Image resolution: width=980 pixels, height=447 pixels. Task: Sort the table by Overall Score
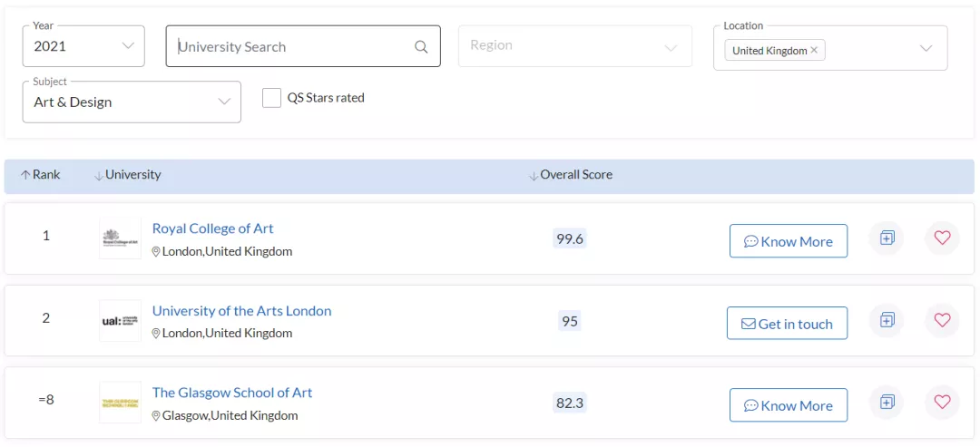point(570,175)
